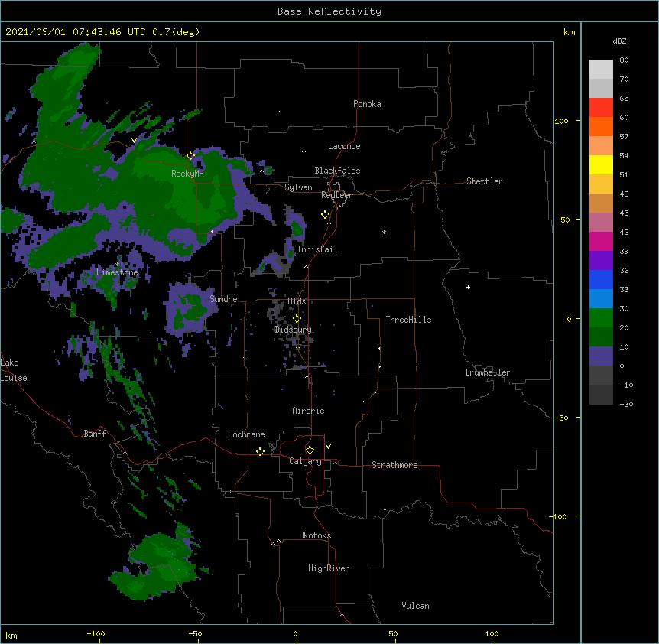The image size is (659, 644).
Task: Click the Sylvan label on map
Action: click(298, 187)
